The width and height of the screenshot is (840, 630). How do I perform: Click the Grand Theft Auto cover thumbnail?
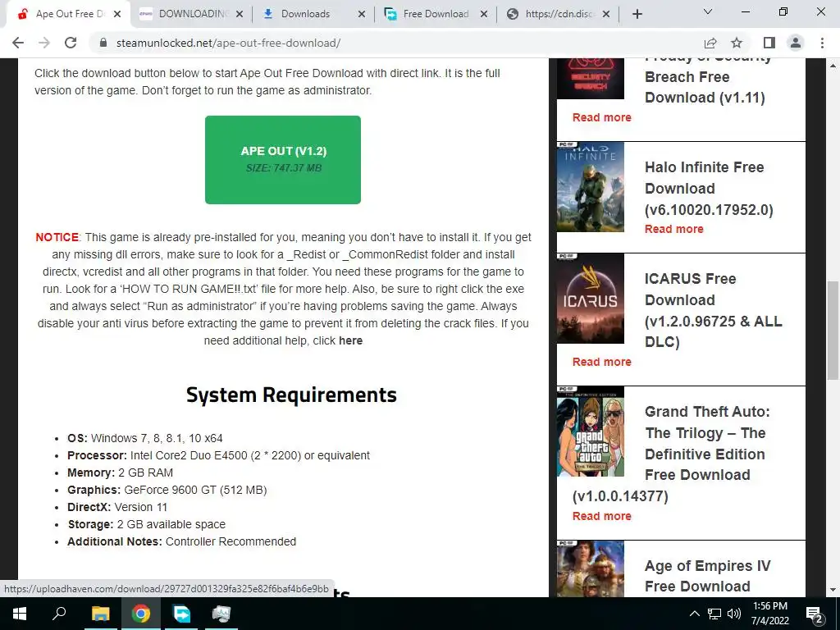(591, 431)
